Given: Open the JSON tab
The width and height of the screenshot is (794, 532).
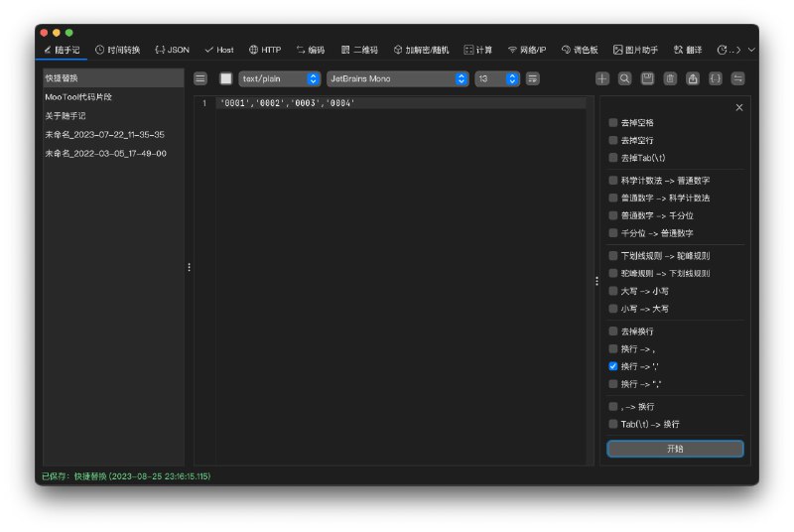Looking at the screenshot, I should click(172, 50).
